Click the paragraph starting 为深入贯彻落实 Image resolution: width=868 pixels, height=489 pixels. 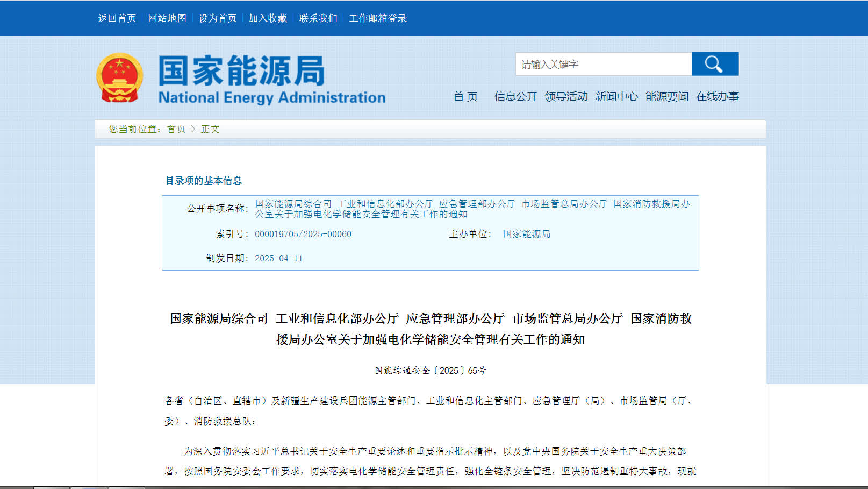pos(431,461)
